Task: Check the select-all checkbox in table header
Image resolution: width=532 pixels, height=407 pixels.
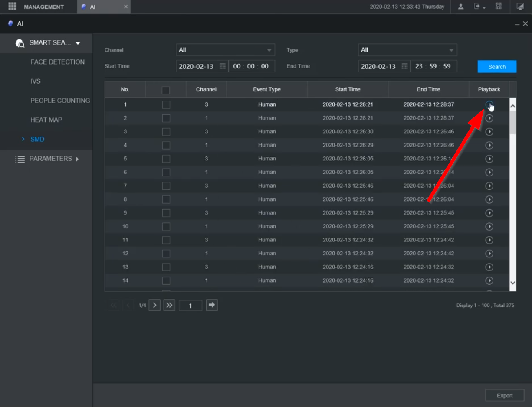Action: [x=165, y=90]
